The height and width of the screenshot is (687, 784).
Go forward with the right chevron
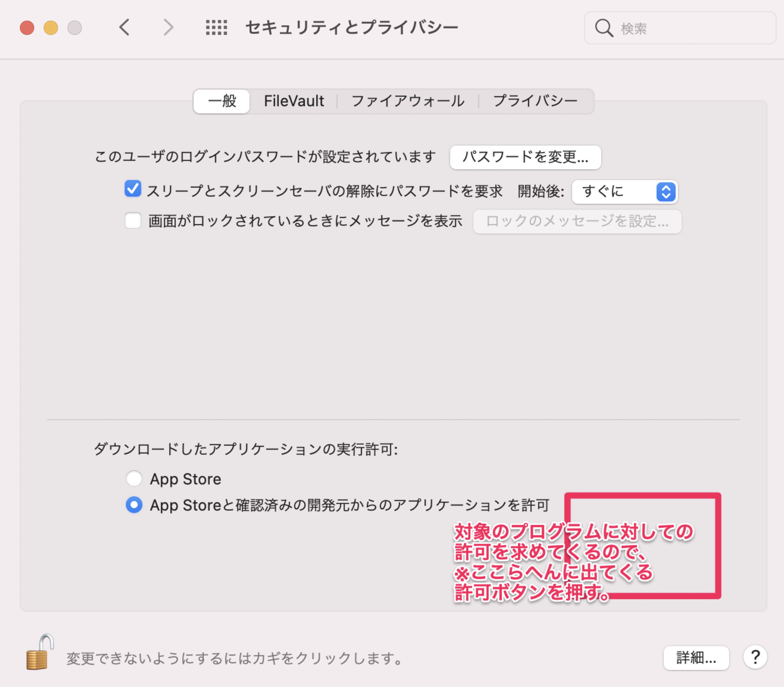pos(168,28)
